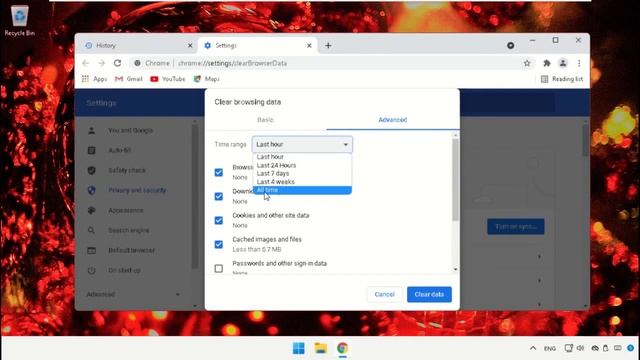Viewport: 640px width, 360px height.
Task: Choose Last 24 Hours option
Action: click(x=302, y=165)
